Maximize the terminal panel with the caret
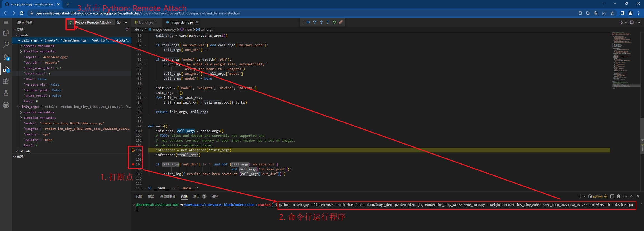 point(631,196)
